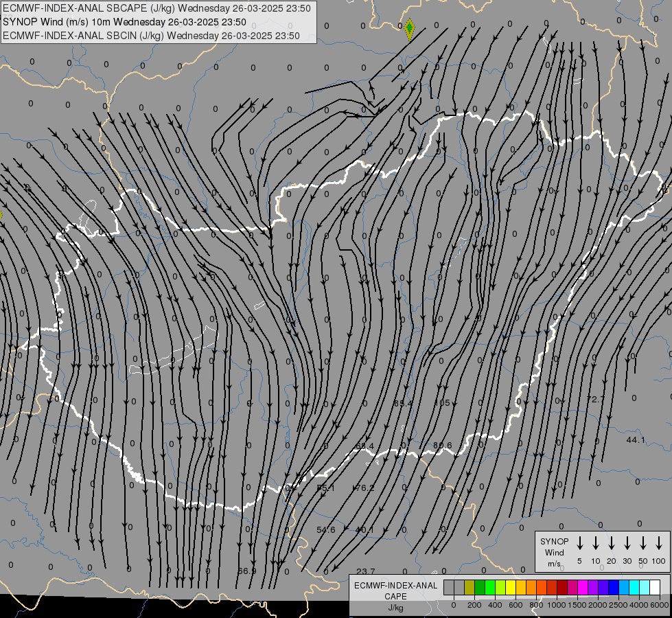
Task: Pick the olive CAPE swatch before 200
Action: click(470, 587)
